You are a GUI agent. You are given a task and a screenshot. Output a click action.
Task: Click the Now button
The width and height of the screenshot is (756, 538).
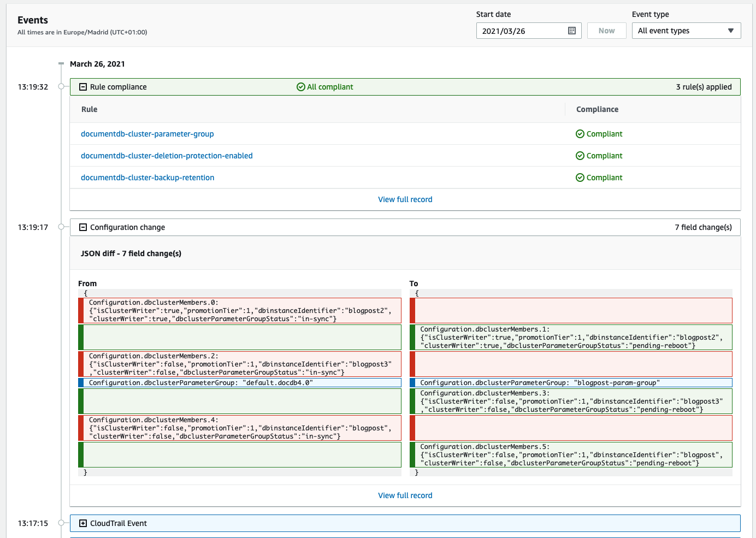[x=606, y=31]
